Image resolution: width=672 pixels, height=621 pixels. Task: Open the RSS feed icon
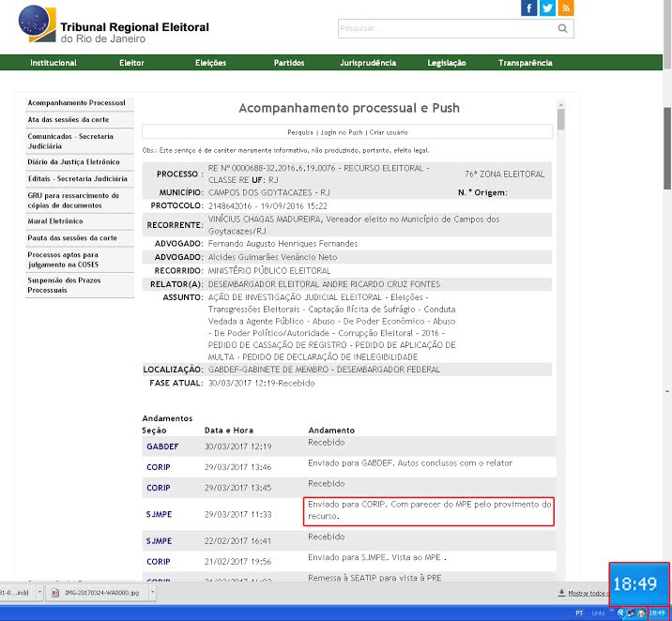pyautogui.click(x=565, y=8)
